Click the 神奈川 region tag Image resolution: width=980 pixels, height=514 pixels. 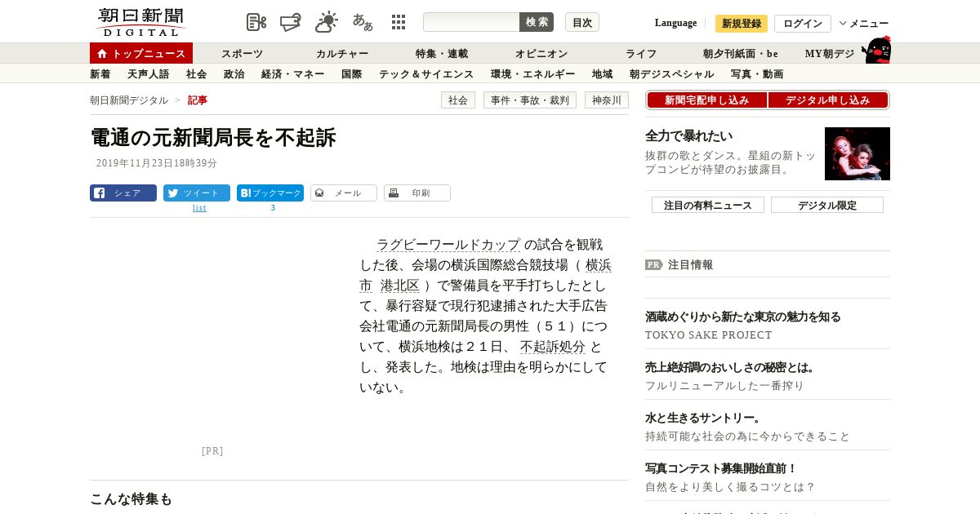[607, 100]
